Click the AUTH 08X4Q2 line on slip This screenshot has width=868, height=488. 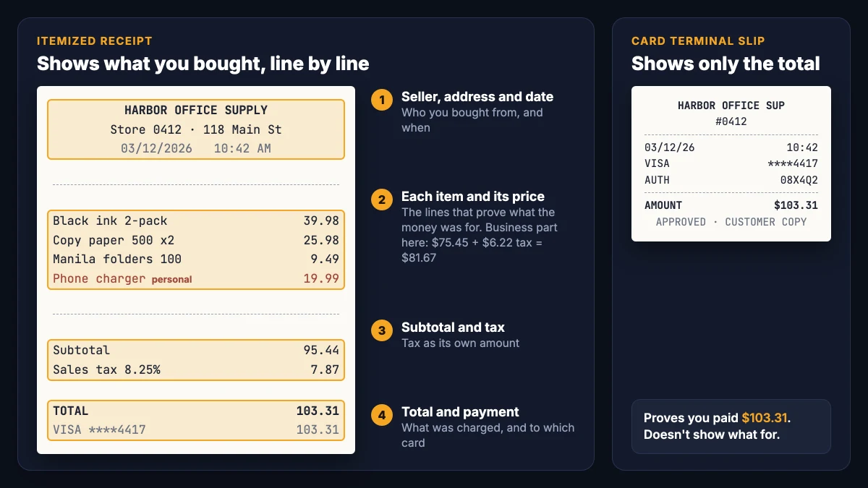731,180
